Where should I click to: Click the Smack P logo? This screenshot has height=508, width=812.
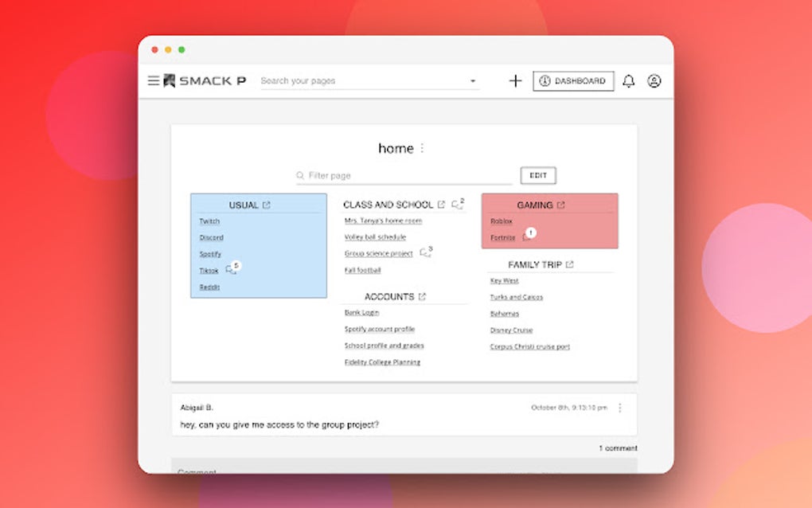point(199,80)
